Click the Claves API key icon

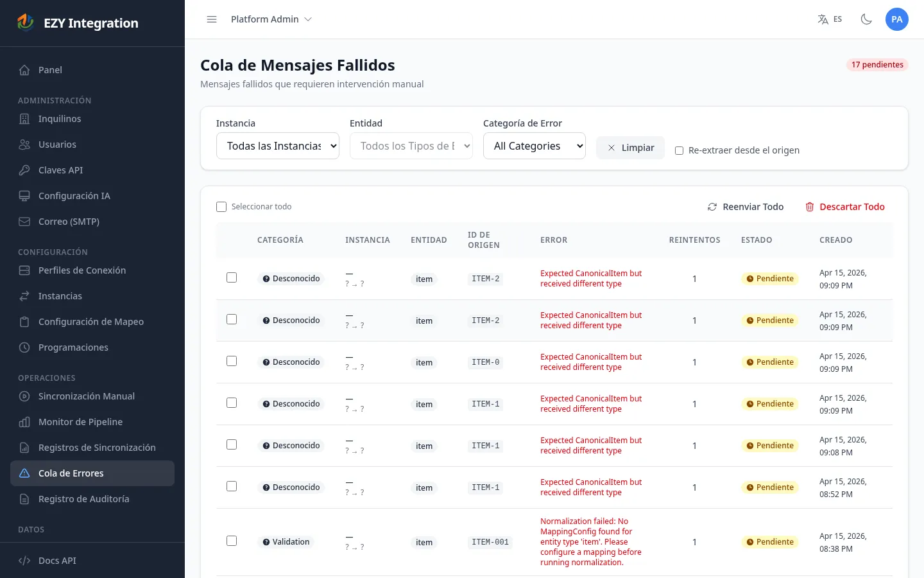click(24, 170)
